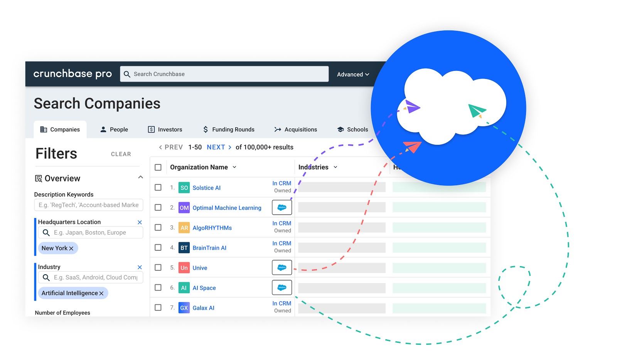Image resolution: width=617 pixels, height=364 pixels.
Task: Click the In CRM status for Galax AI
Action: [282, 304]
